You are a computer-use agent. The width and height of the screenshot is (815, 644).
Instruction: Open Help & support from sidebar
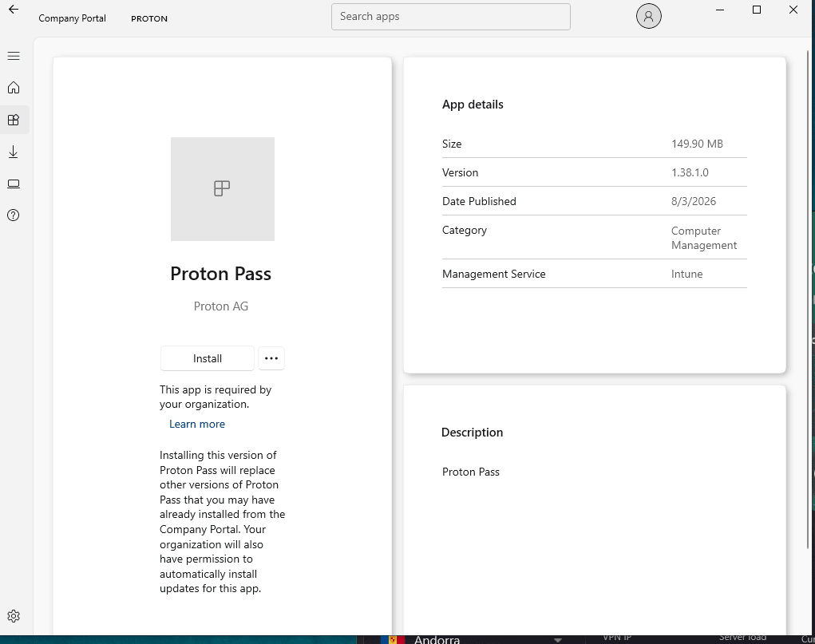(x=14, y=215)
